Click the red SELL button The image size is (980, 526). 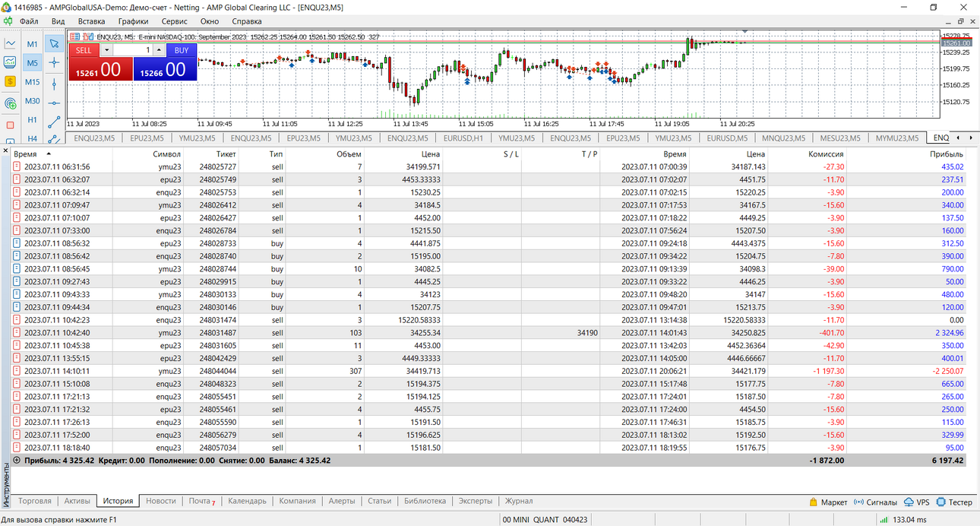[x=84, y=50]
